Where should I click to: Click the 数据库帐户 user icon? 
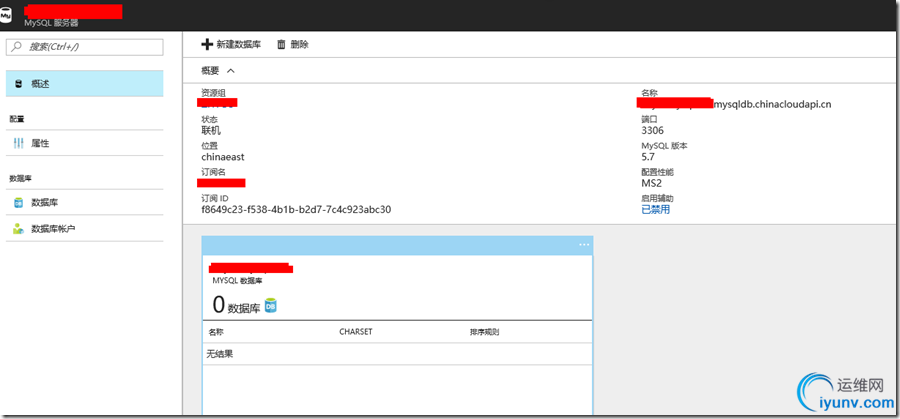click(x=18, y=228)
